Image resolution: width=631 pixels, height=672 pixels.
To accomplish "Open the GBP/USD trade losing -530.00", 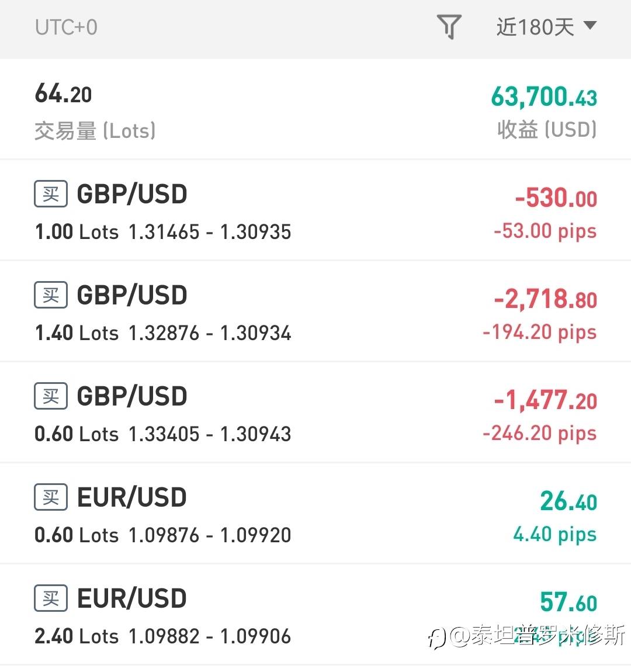I will pos(315,210).
